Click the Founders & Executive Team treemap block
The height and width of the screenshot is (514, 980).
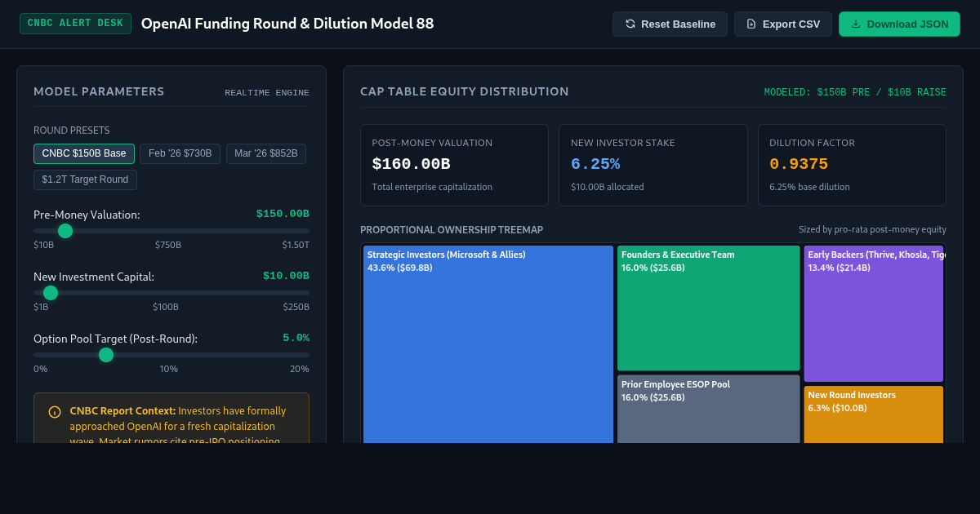708,308
